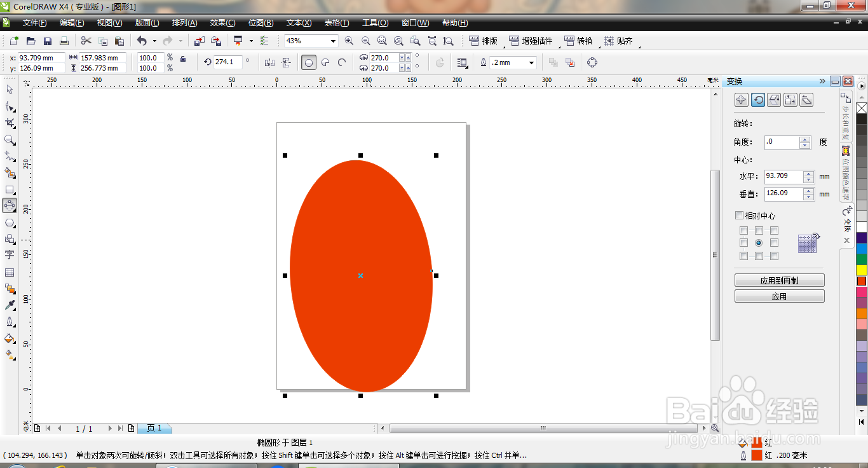Select the Shape tool
The width and height of the screenshot is (868, 468).
pos(10,106)
